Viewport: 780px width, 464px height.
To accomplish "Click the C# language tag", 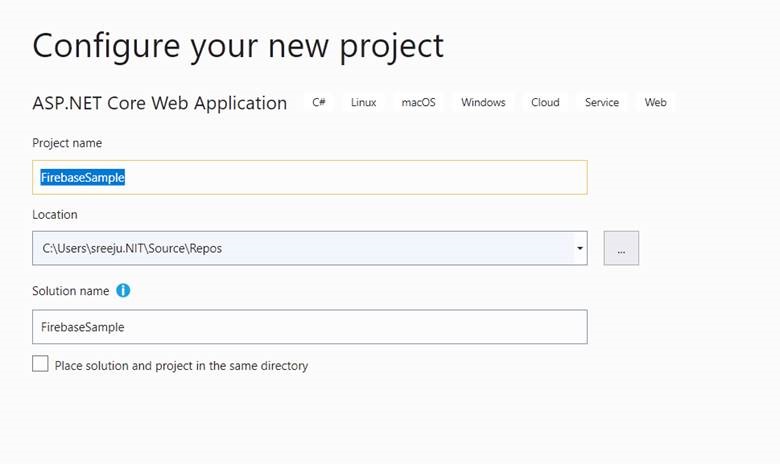I will (319, 102).
